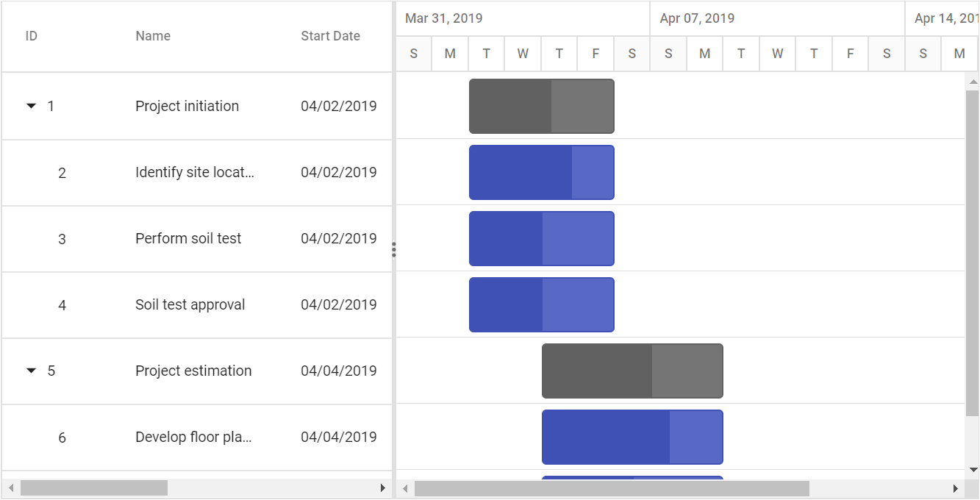Sort by the ID column header
This screenshot has height=500, width=980.
pos(32,36)
